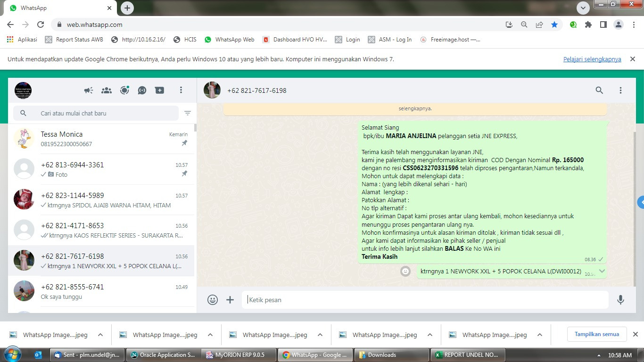644x362 pixels.
Task: Click Tampilkan semua downloads button
Action: coord(597,334)
